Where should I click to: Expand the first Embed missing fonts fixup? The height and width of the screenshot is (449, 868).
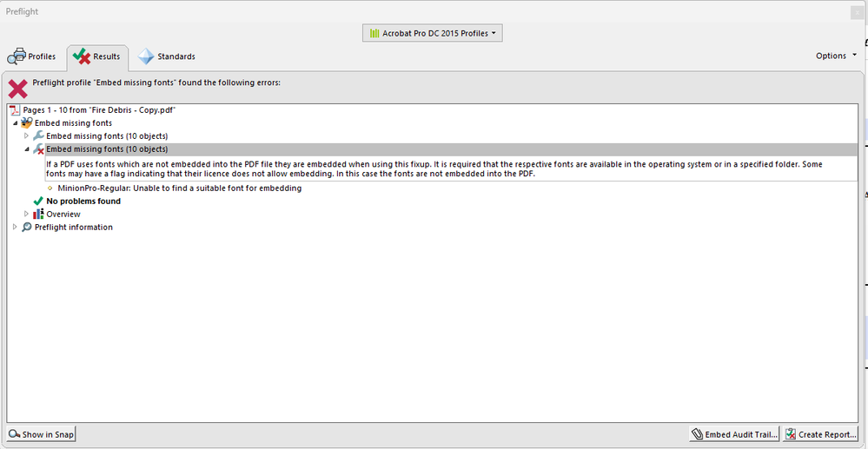point(27,136)
